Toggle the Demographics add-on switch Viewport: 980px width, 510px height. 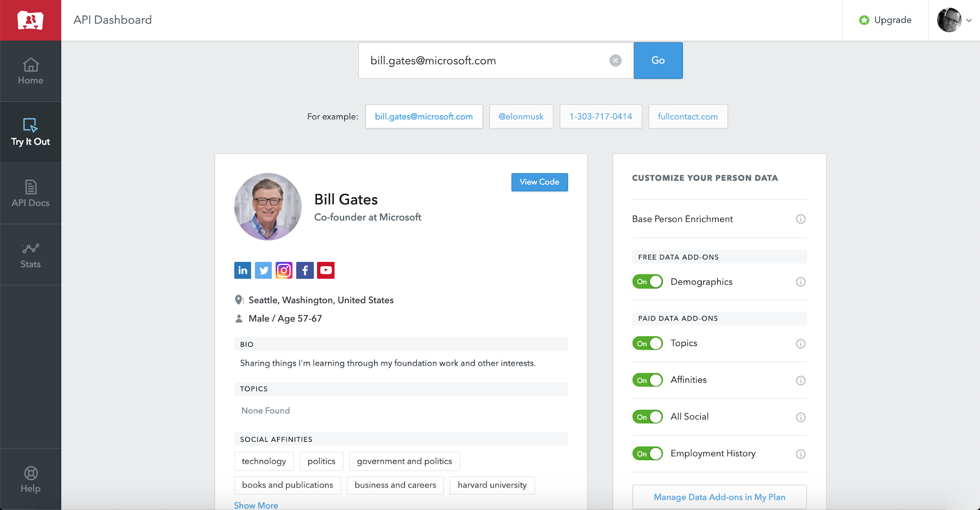coord(647,281)
